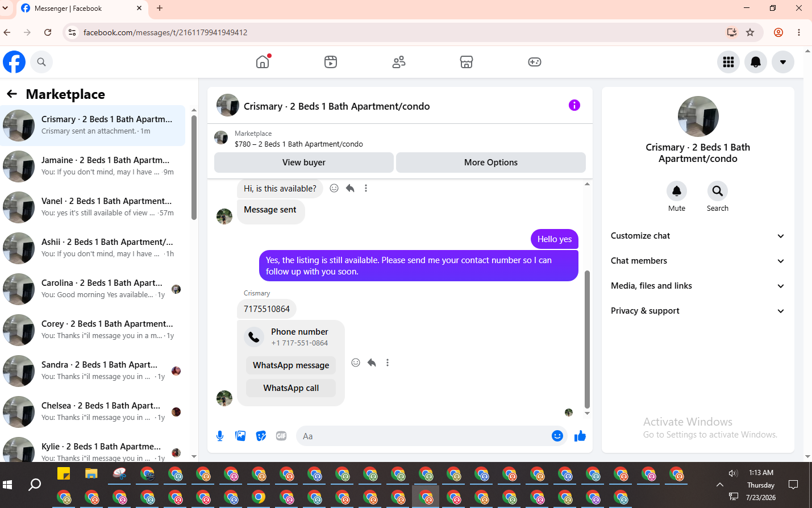Expand Media, files and links section
812x508 pixels.
tap(698, 286)
